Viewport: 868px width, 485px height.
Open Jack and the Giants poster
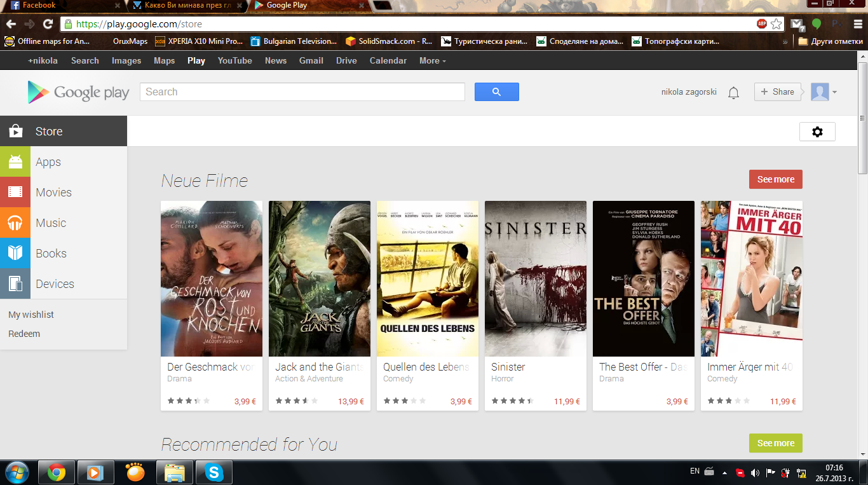point(320,278)
